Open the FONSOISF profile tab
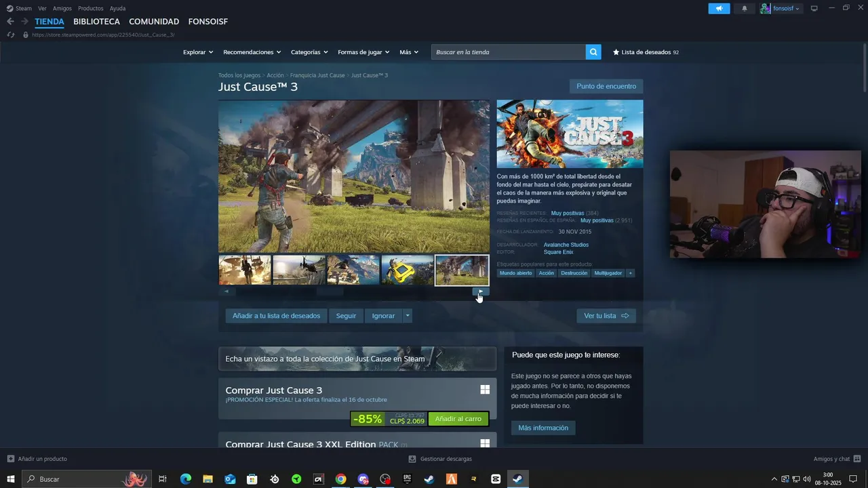 click(x=208, y=22)
